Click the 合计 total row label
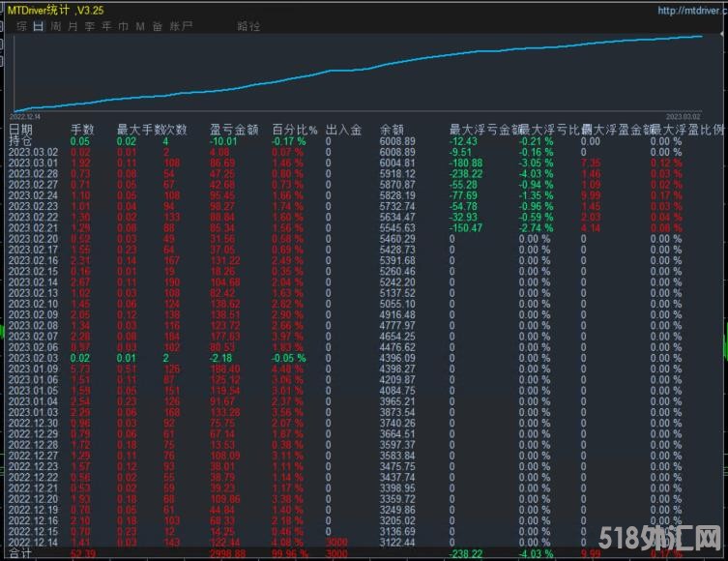 click(x=18, y=554)
